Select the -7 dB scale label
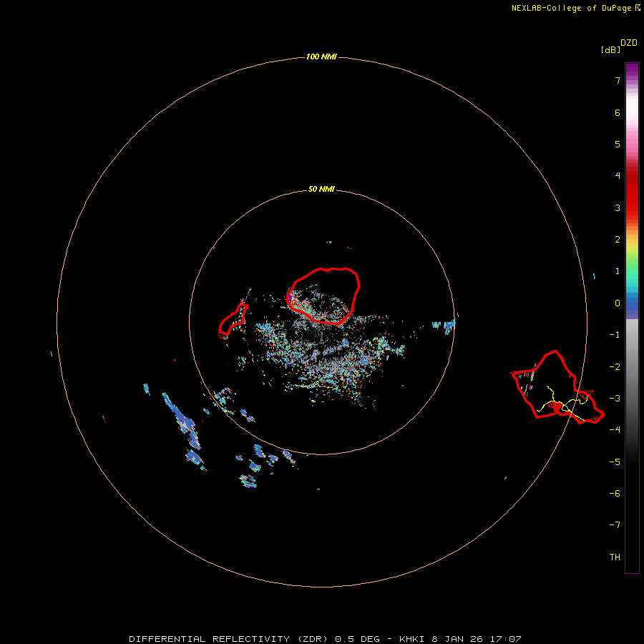 pos(615,525)
